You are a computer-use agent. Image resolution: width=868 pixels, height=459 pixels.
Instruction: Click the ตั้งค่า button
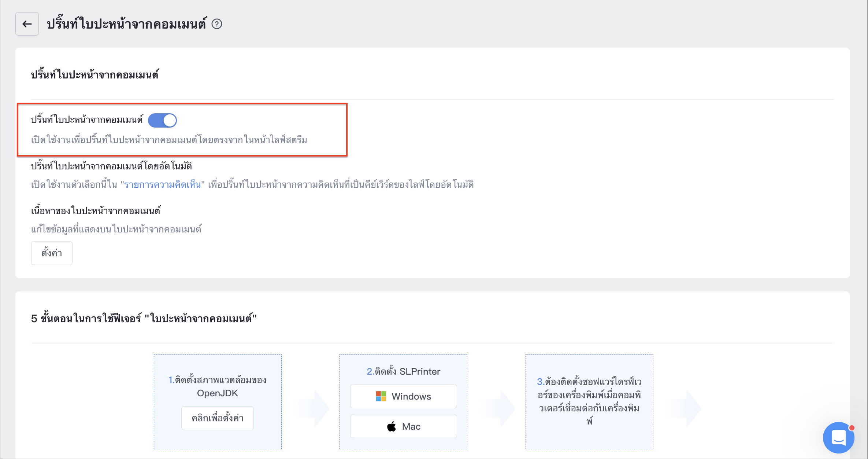click(x=52, y=253)
